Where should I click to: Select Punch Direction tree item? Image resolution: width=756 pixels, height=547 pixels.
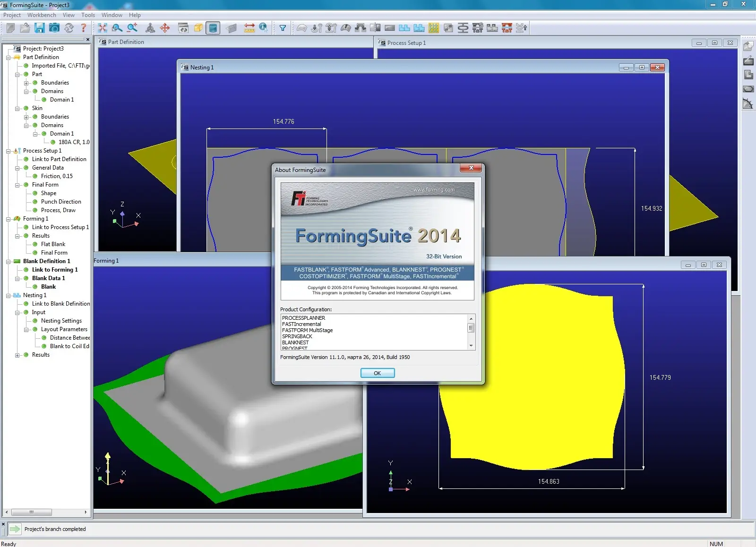(61, 202)
